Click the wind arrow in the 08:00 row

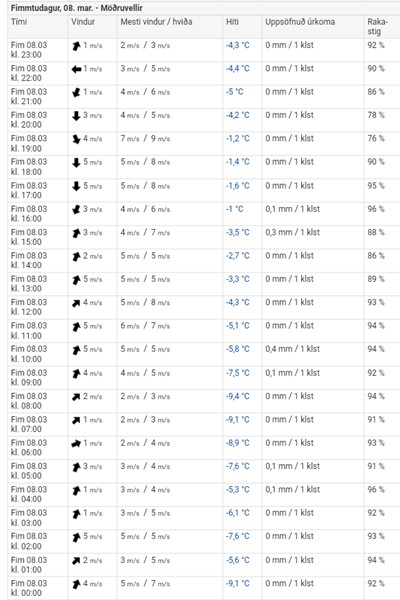76,397
